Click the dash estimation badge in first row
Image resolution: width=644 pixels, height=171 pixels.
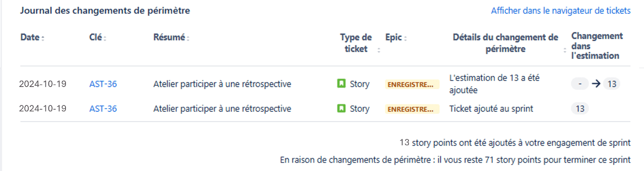(580, 84)
